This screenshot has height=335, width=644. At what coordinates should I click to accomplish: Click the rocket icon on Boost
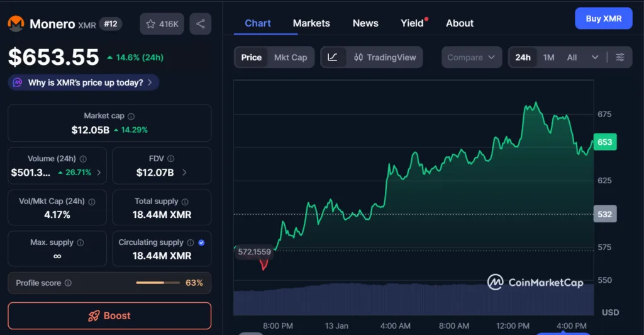pyautogui.click(x=94, y=315)
